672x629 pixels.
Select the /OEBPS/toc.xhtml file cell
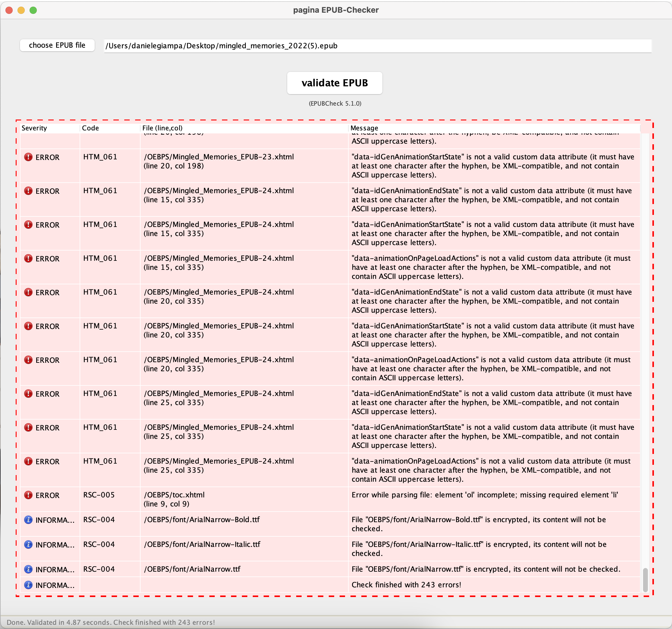174,495
